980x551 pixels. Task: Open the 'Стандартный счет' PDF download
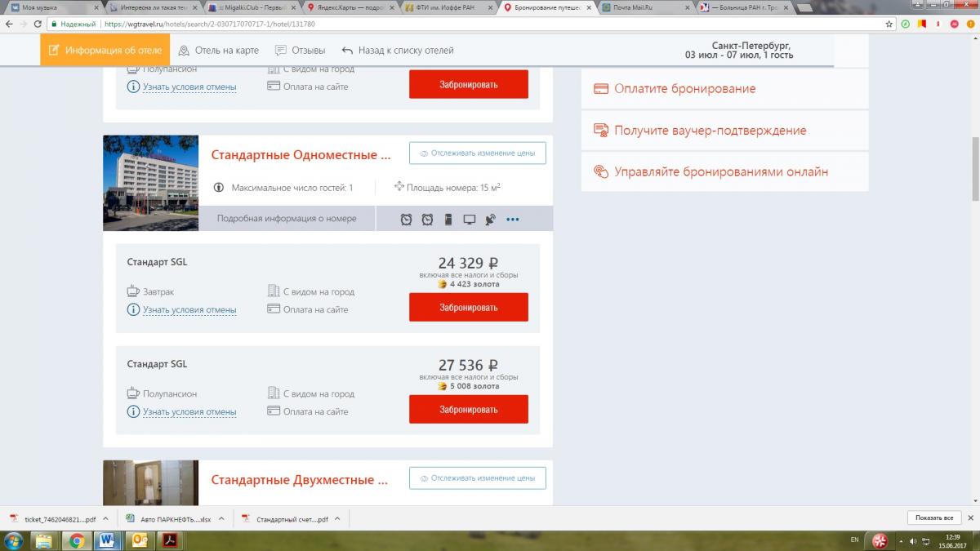pos(286,519)
